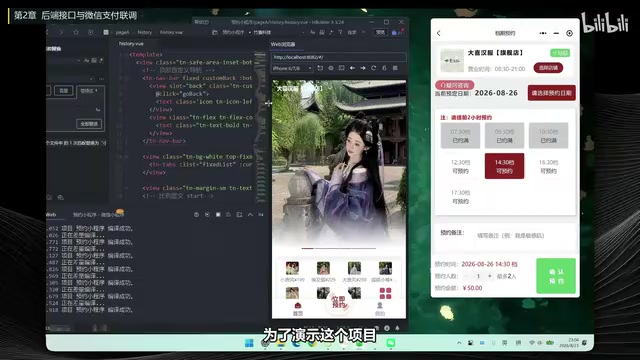Collapse the console panel with up chevron
This screenshot has height=360, width=640.
250,215
